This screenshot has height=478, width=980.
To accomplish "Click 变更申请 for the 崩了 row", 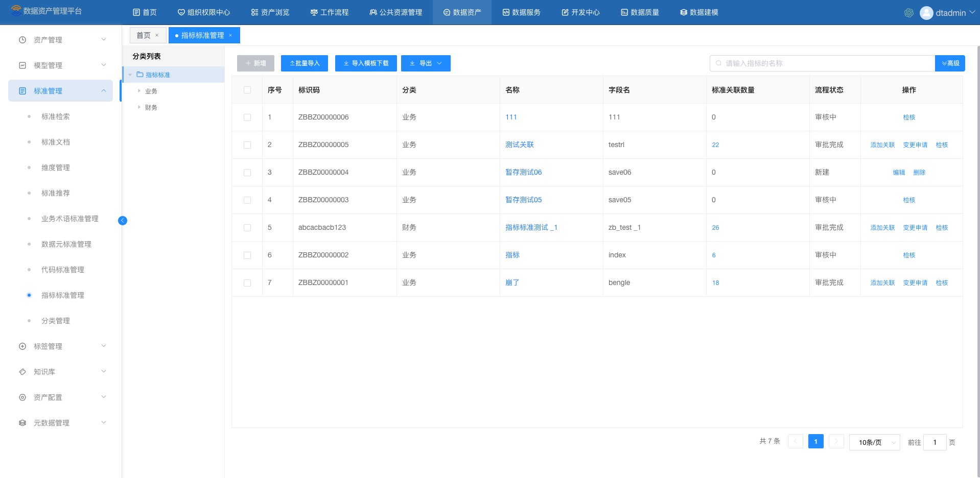I will tap(915, 283).
